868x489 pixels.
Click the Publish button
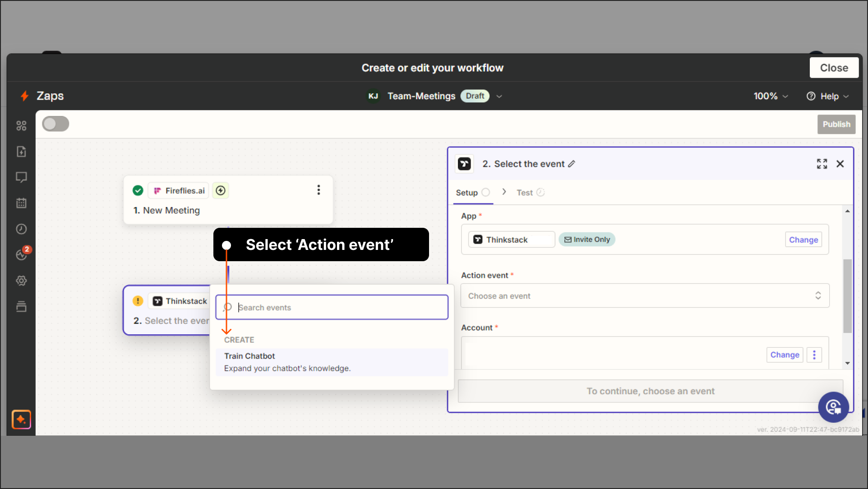(836, 124)
